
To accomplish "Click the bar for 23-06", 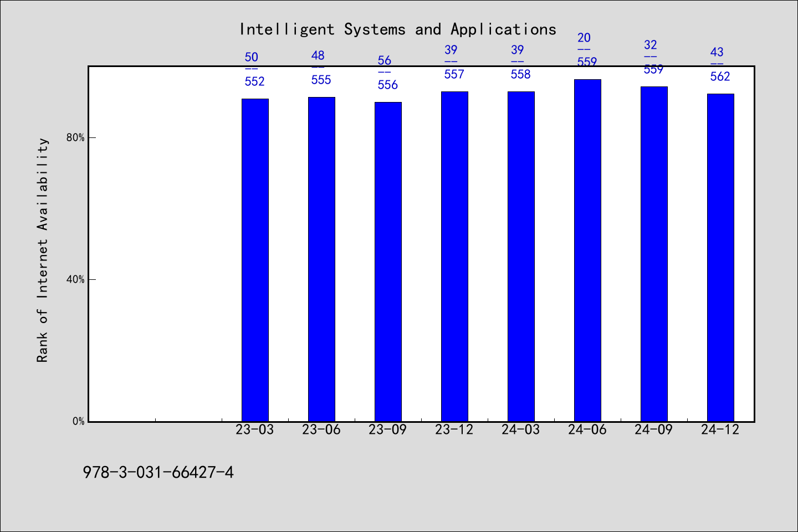I will (x=321, y=259).
